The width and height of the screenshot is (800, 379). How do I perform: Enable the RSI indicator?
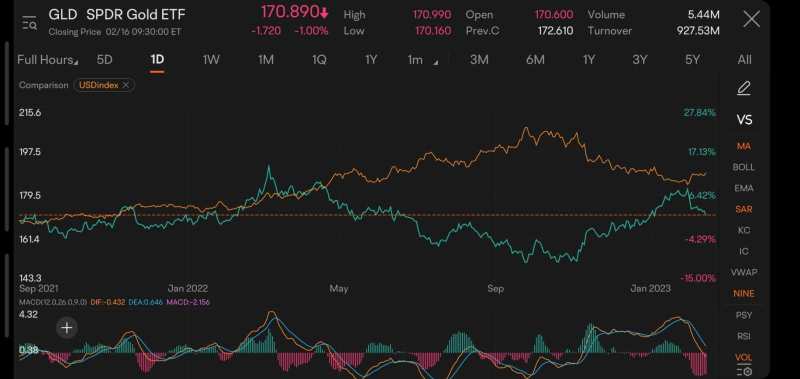pyautogui.click(x=744, y=336)
